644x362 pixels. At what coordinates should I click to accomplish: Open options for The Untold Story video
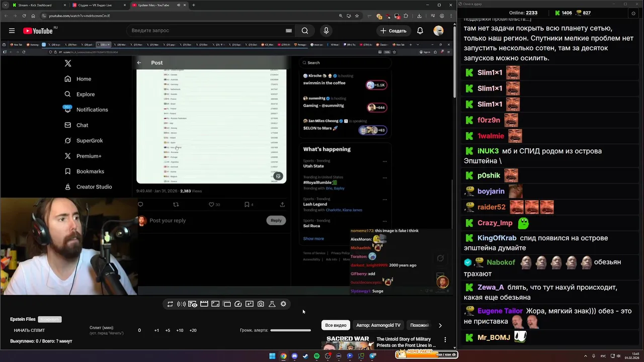coord(445,340)
